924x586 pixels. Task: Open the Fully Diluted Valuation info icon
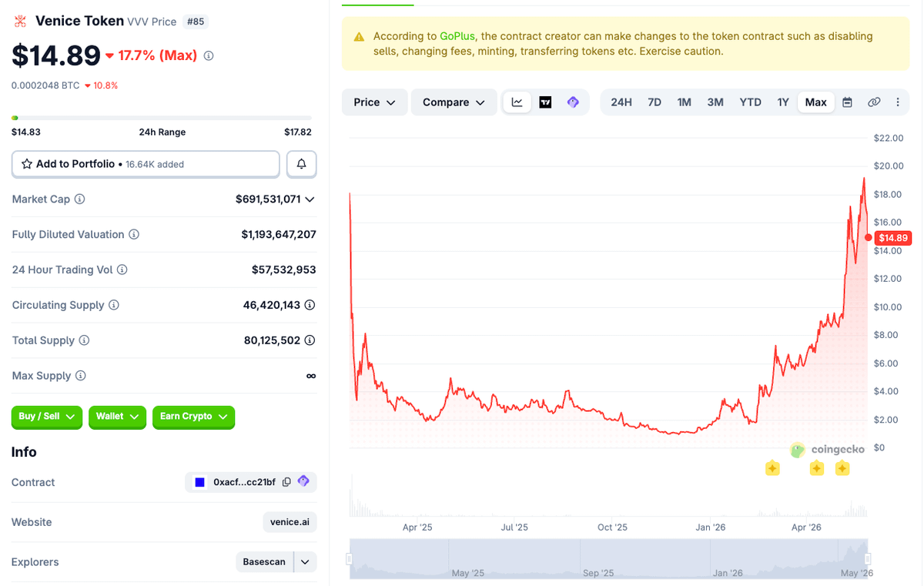(134, 234)
